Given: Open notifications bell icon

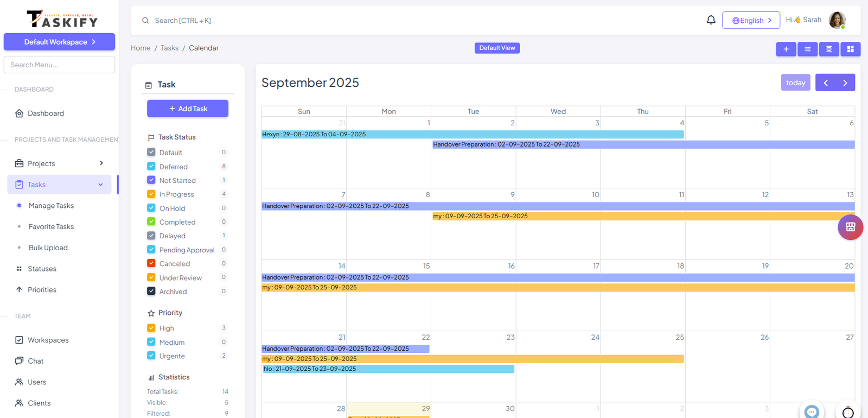Looking at the screenshot, I should pyautogui.click(x=711, y=20).
